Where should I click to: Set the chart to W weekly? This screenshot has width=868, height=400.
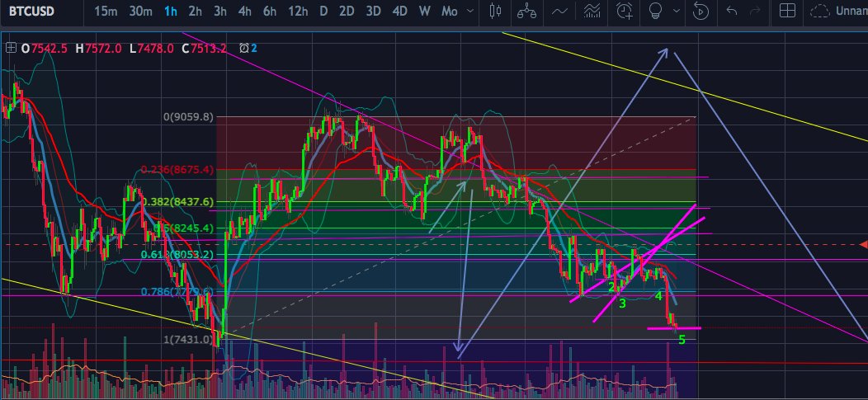[425, 11]
